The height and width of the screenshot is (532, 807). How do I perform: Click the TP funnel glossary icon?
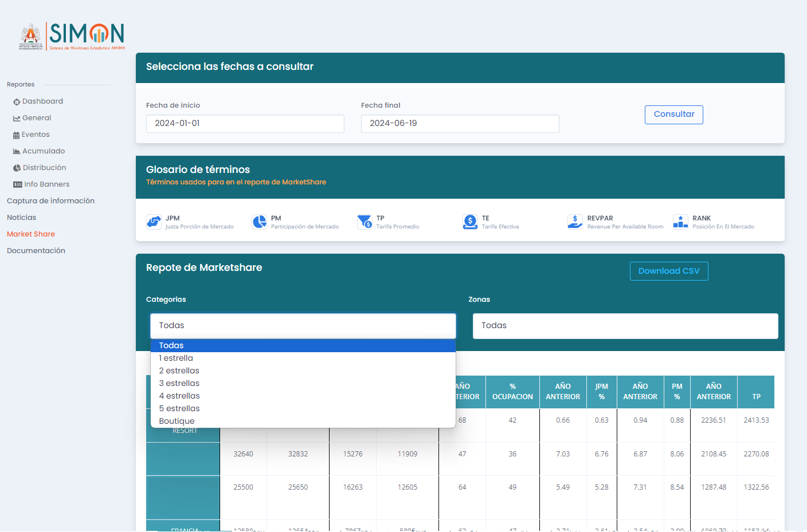365,222
